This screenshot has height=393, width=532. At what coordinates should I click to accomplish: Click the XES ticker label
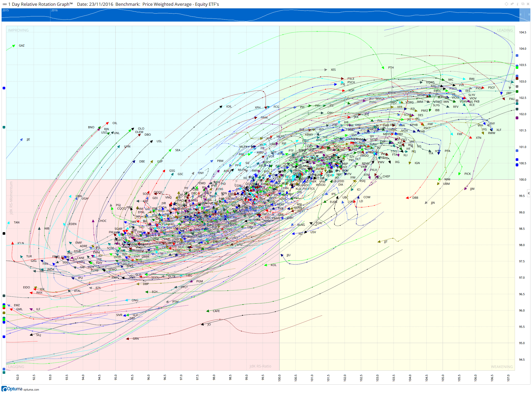[x=333, y=70]
